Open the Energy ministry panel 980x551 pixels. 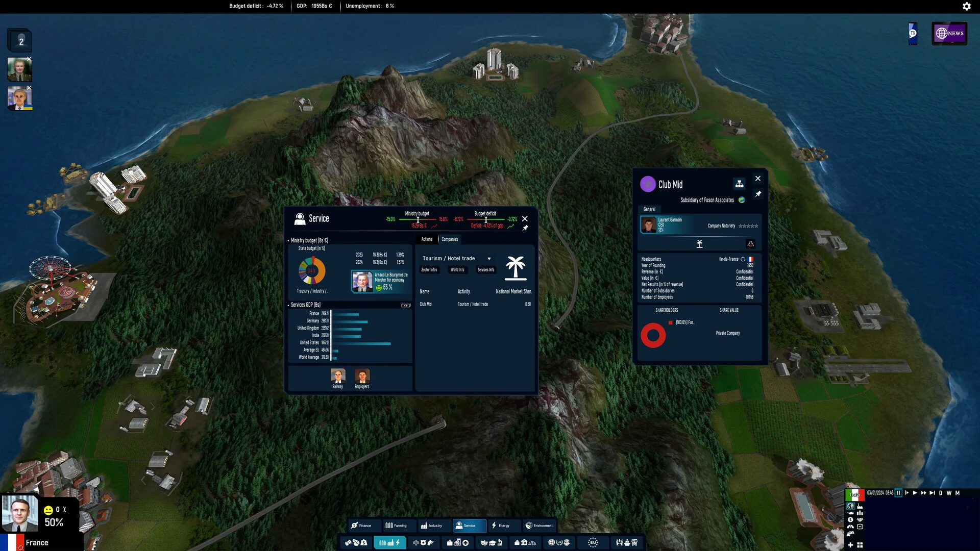click(503, 525)
